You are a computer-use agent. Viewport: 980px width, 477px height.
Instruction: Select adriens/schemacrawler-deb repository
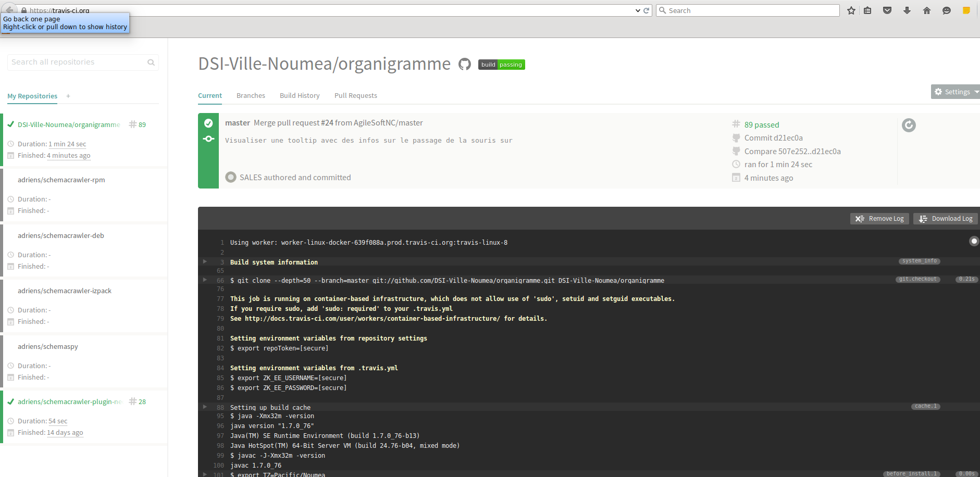(x=61, y=236)
